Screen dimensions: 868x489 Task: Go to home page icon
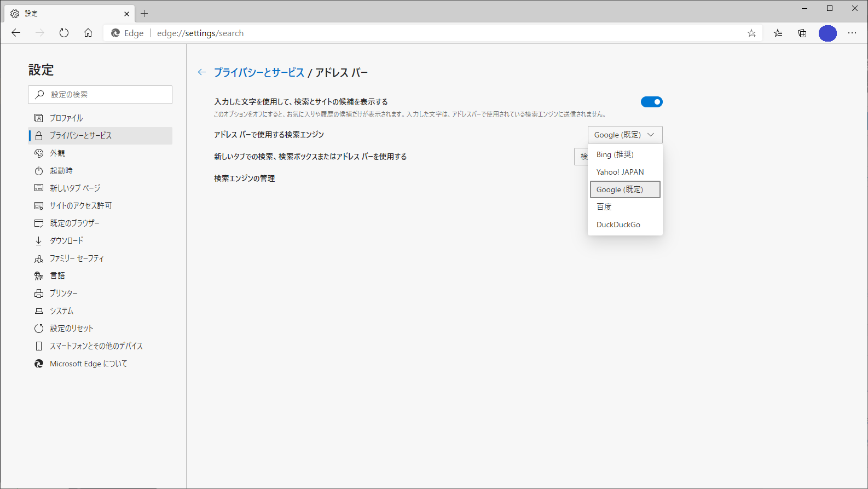(x=88, y=33)
